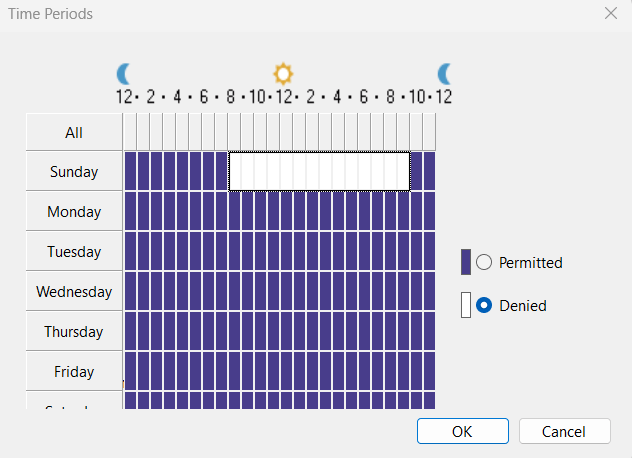Click the white Denied color swatch
Screen dimensions: 632x458
(x=466, y=305)
